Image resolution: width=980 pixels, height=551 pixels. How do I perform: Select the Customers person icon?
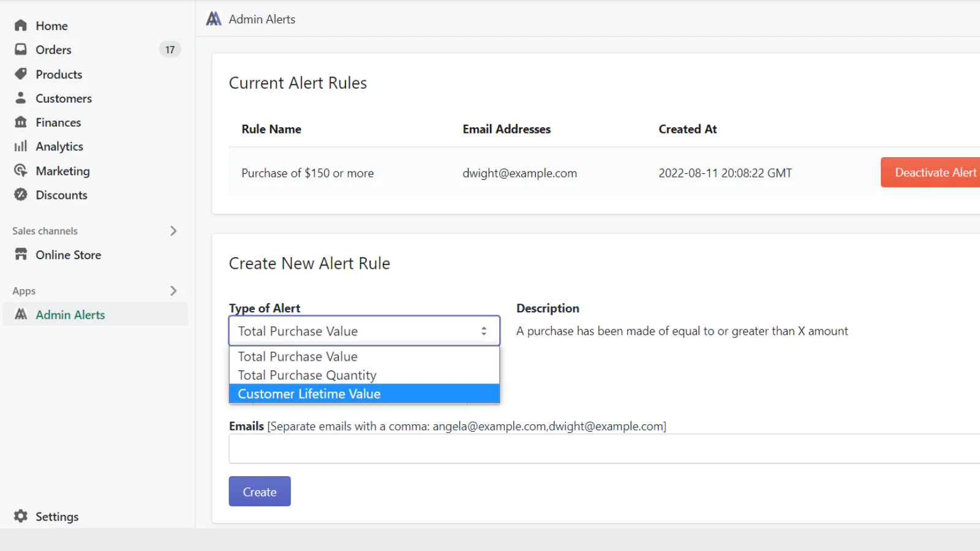pos(21,98)
